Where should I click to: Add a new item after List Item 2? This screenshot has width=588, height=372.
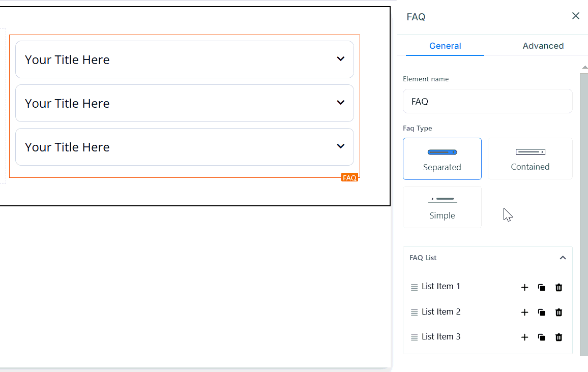click(x=524, y=313)
